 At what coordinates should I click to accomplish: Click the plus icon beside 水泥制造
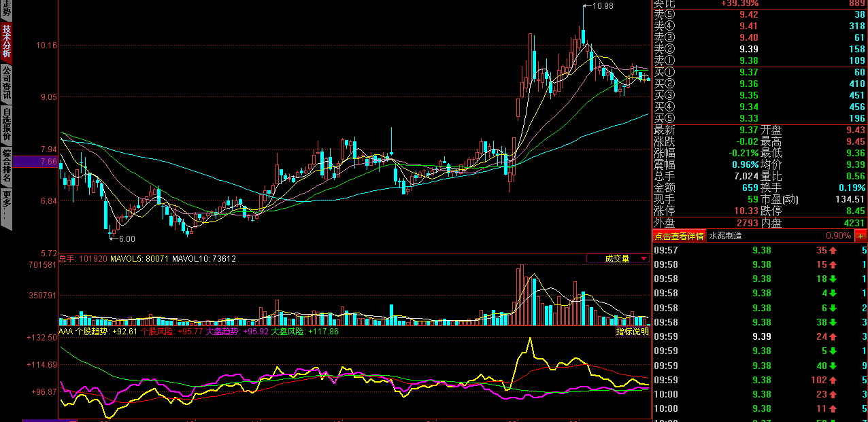[x=861, y=236]
